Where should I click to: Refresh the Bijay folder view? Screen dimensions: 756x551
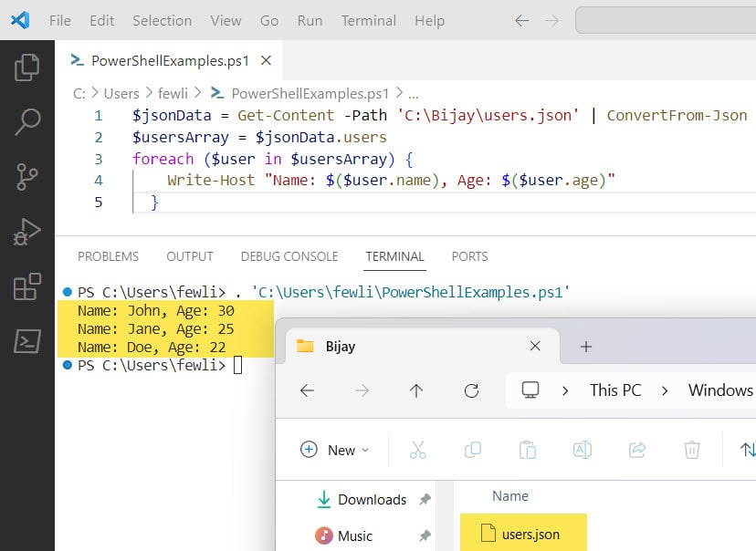[x=472, y=390]
